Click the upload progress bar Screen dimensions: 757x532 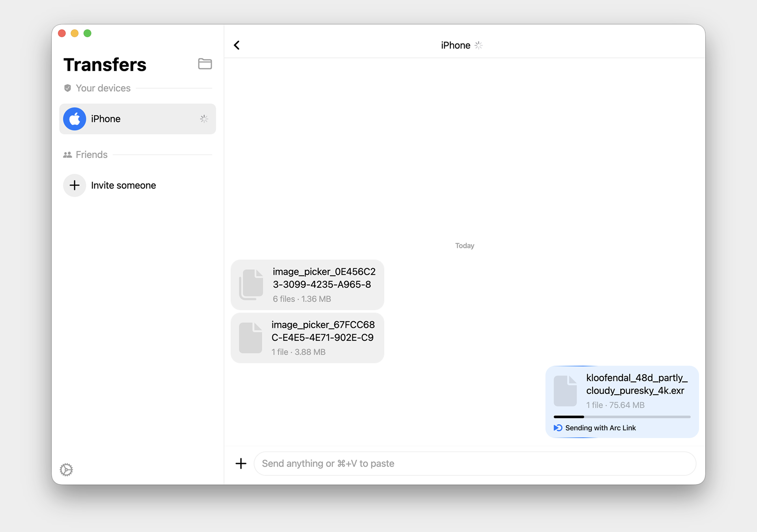coord(622,417)
